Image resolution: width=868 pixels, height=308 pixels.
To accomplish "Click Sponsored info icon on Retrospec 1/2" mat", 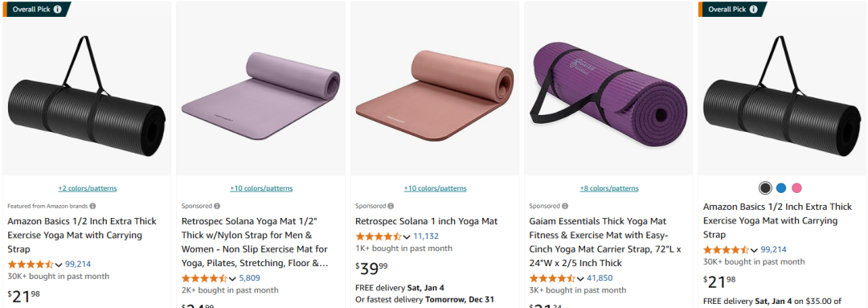I will [x=216, y=206].
